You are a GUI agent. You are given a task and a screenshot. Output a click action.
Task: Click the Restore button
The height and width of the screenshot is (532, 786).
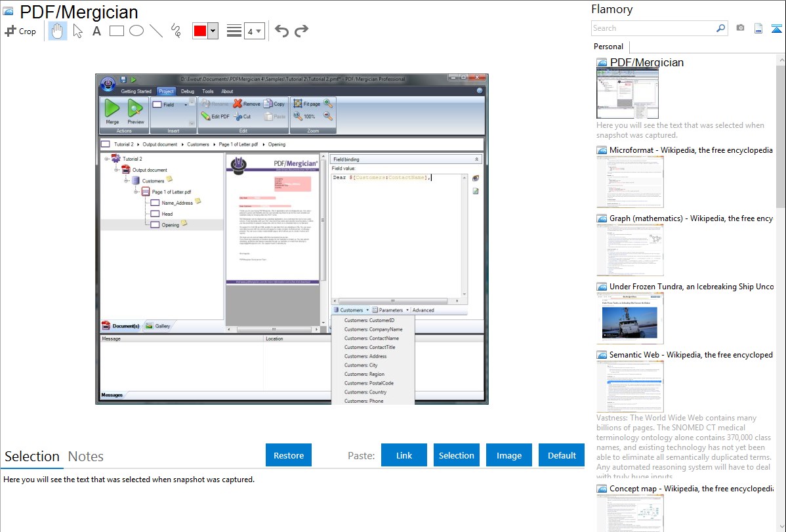(289, 455)
